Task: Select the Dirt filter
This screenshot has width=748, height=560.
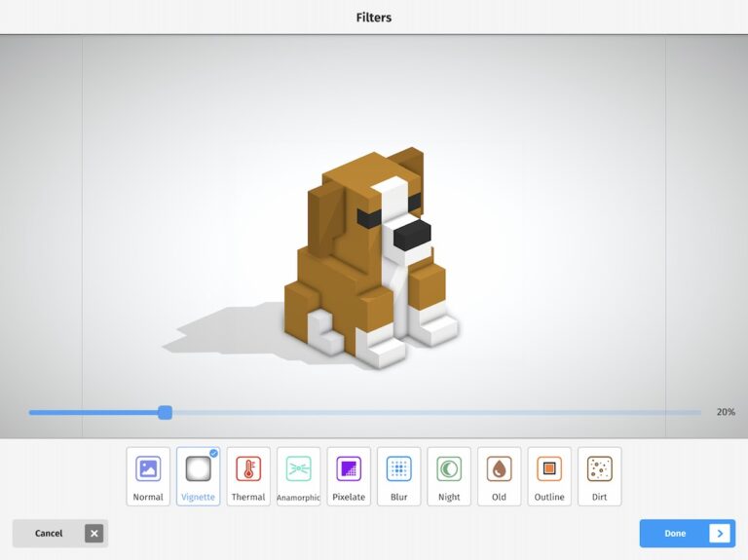Action: 599,476
